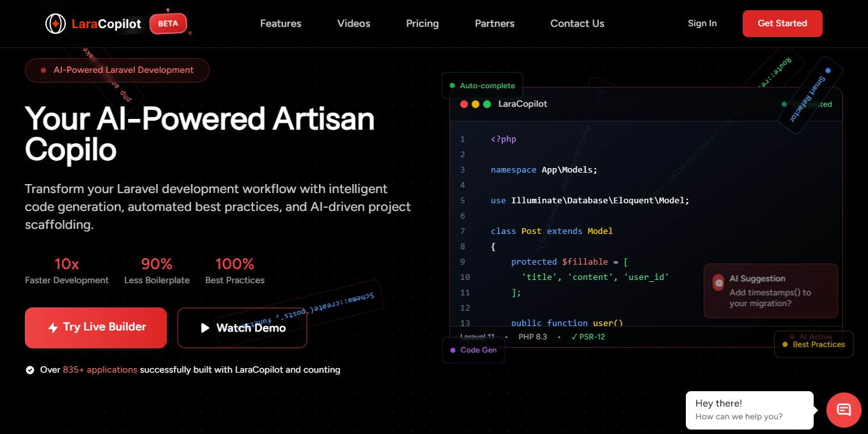Click the Sign In link

click(702, 24)
